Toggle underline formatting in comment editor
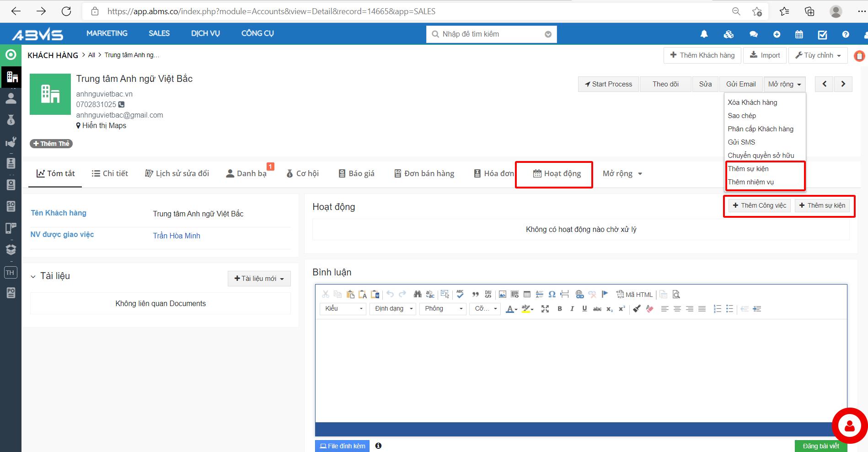Image resolution: width=868 pixels, height=452 pixels. [x=584, y=309]
